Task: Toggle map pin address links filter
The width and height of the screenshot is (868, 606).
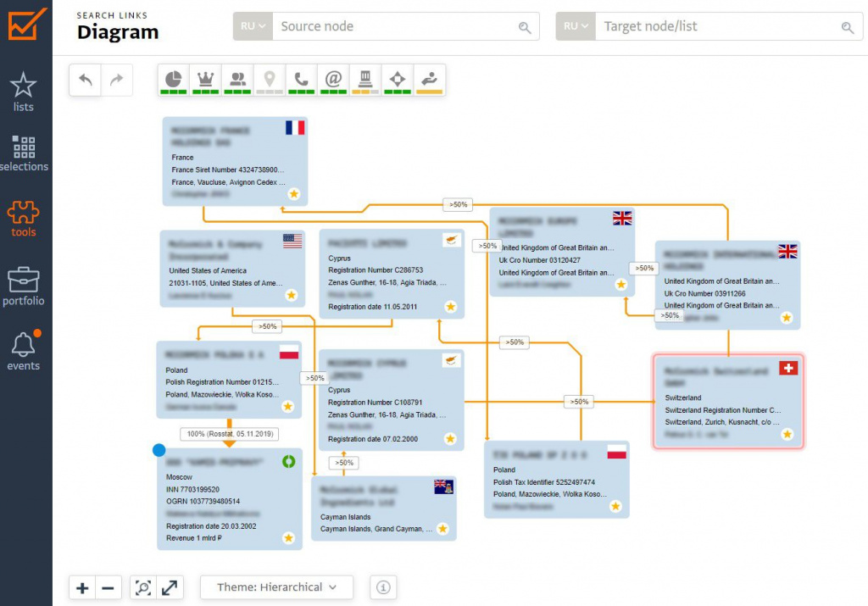Action: click(270, 81)
